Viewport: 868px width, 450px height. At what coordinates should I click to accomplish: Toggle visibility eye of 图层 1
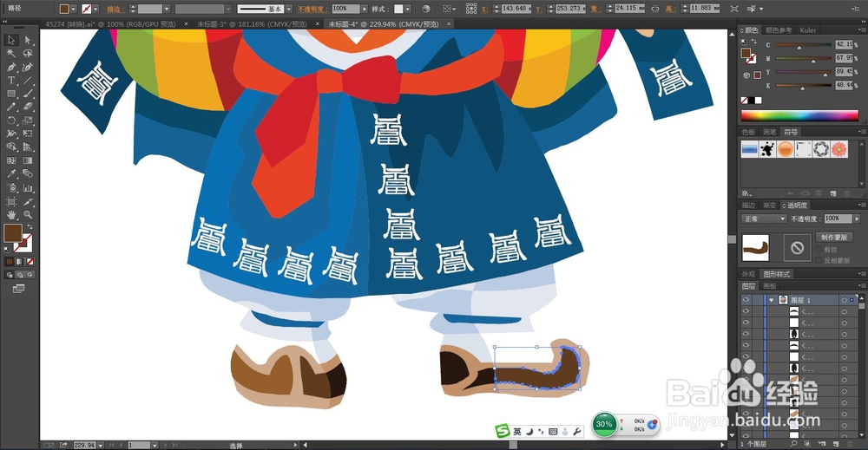(x=746, y=300)
